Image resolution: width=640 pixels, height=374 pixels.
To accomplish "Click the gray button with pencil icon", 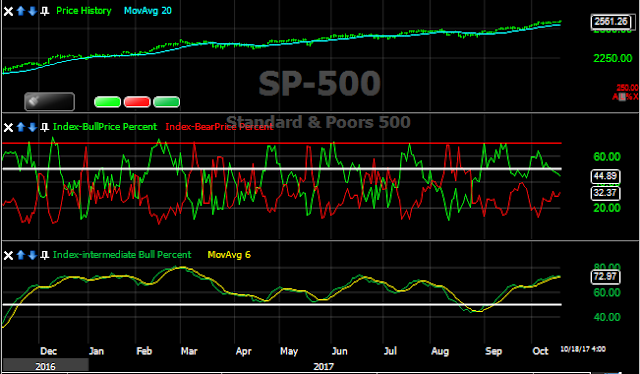I will tap(49, 102).
